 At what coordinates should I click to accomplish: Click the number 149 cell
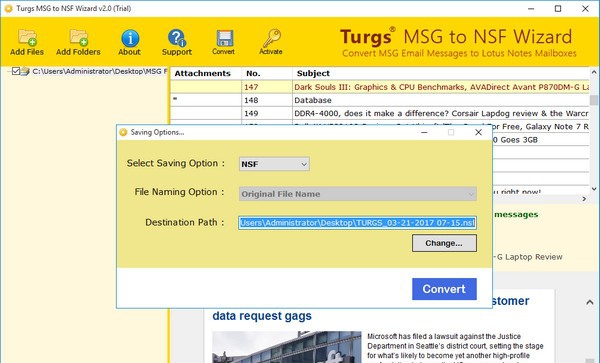point(267,114)
